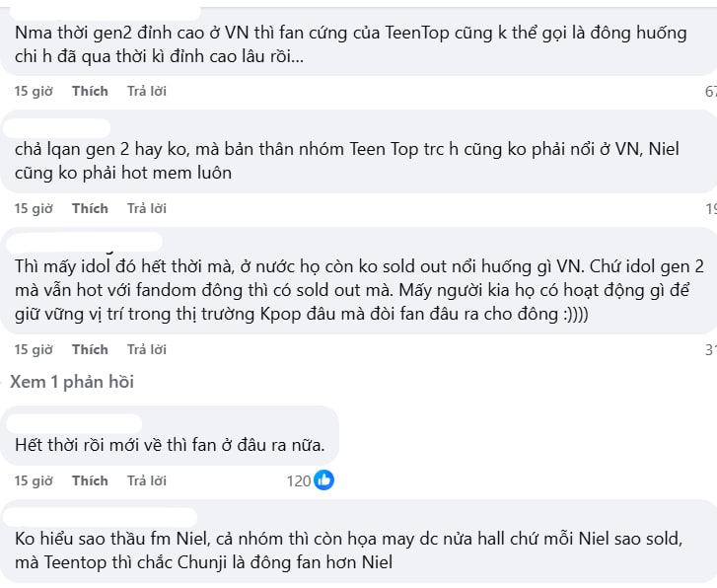Reply to the "Nma thời gen2" comment
The image size is (717, 588).
(147, 91)
